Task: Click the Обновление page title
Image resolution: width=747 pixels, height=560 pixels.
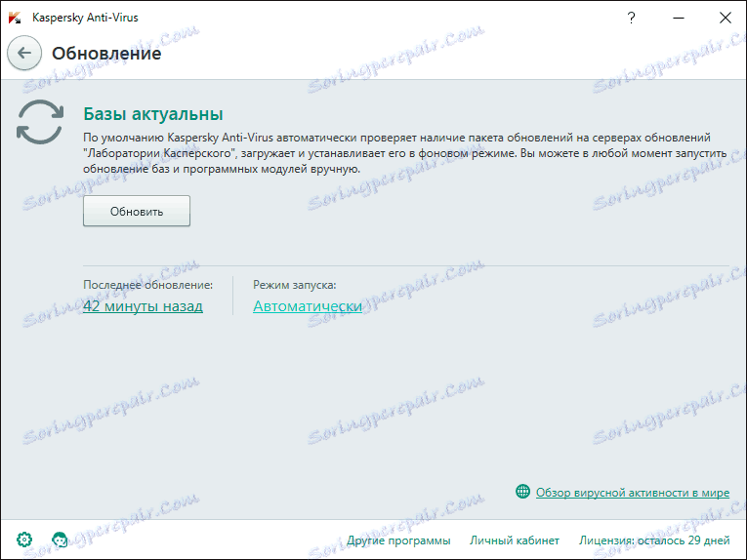Action: click(x=106, y=54)
